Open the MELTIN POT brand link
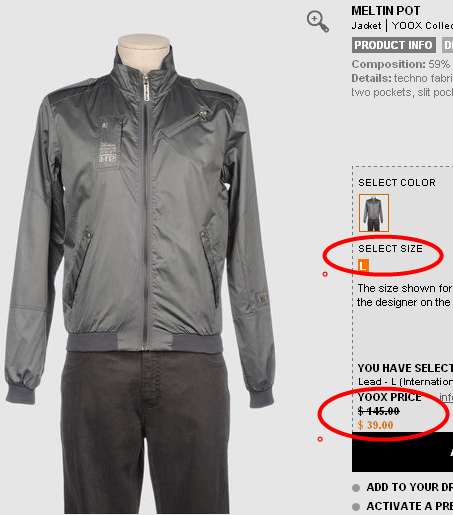Image resolution: width=453 pixels, height=515 pixels. coord(386,11)
